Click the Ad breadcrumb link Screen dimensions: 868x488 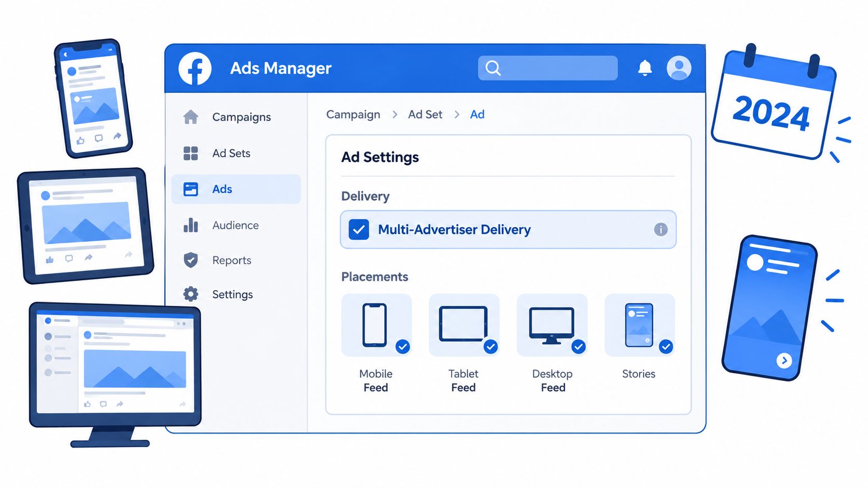coord(477,115)
